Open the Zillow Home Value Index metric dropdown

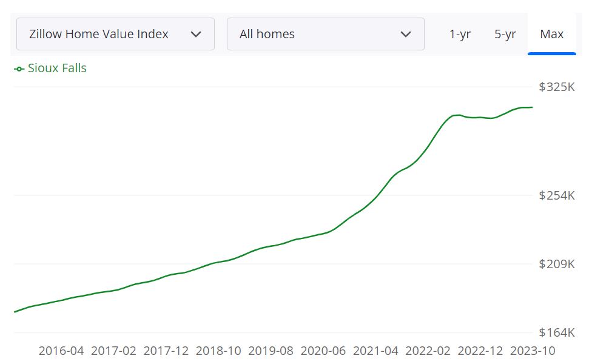115,34
